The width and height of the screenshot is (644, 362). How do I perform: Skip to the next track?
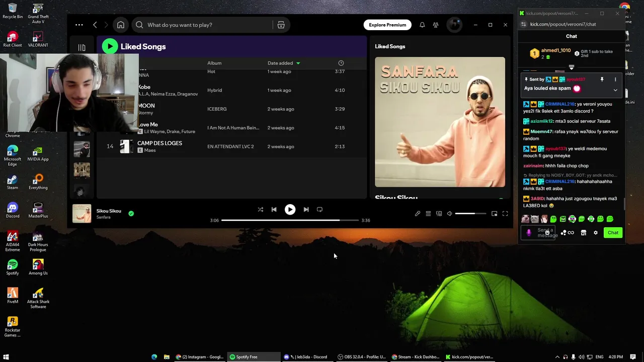pos(306,209)
